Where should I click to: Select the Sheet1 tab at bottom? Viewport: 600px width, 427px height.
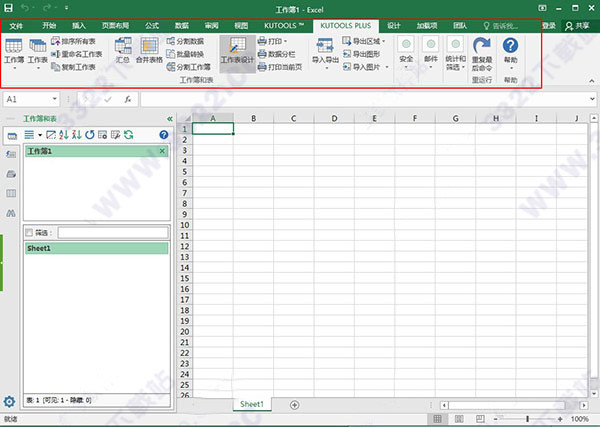[251, 404]
